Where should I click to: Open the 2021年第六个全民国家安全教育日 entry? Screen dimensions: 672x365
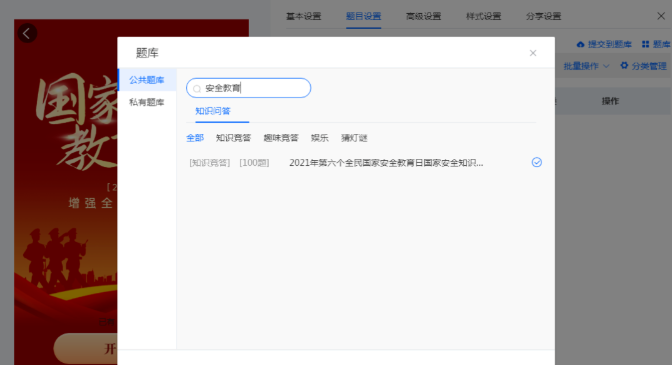(386, 163)
